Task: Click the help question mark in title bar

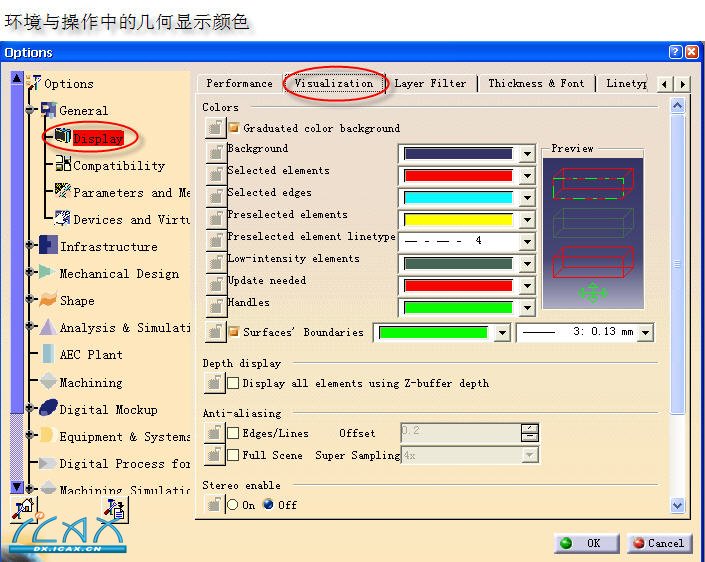Action: [x=675, y=52]
